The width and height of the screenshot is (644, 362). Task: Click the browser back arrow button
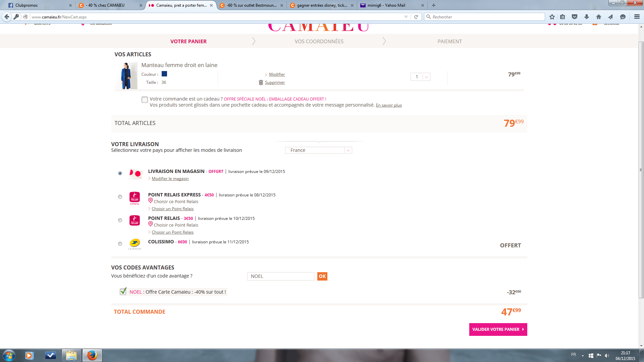point(7,17)
